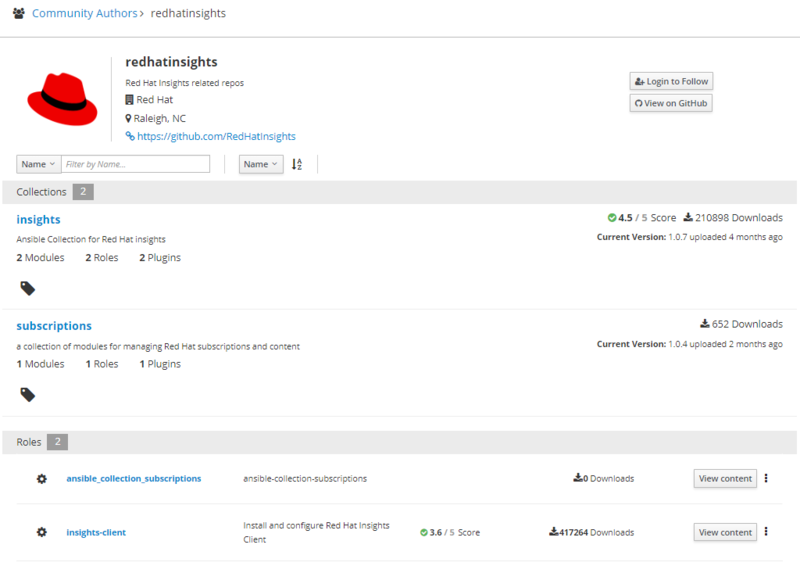Open the Name filter type dropdown
The height and width of the screenshot is (566, 800).
38,164
